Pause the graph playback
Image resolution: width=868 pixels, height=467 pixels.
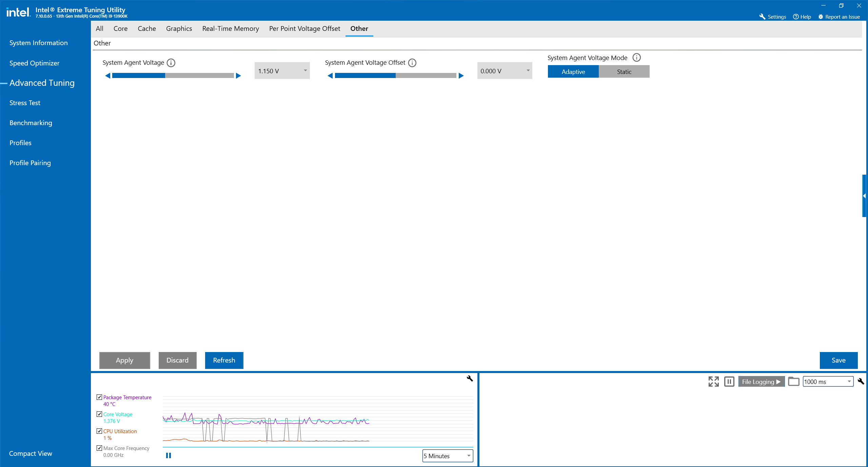[x=169, y=455]
